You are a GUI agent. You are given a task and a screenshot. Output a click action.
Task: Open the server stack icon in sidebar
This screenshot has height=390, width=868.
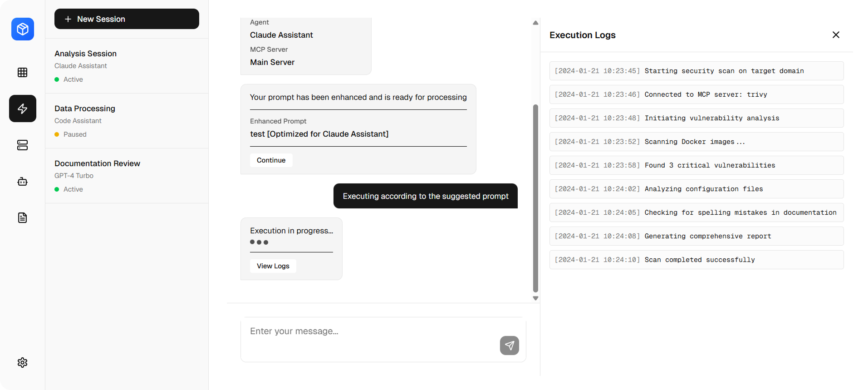(23, 145)
